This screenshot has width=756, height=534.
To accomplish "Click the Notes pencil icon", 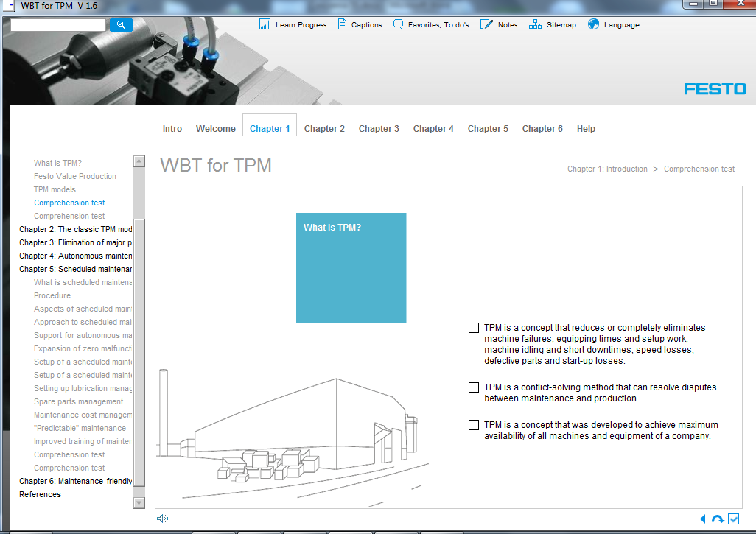I will [x=486, y=24].
